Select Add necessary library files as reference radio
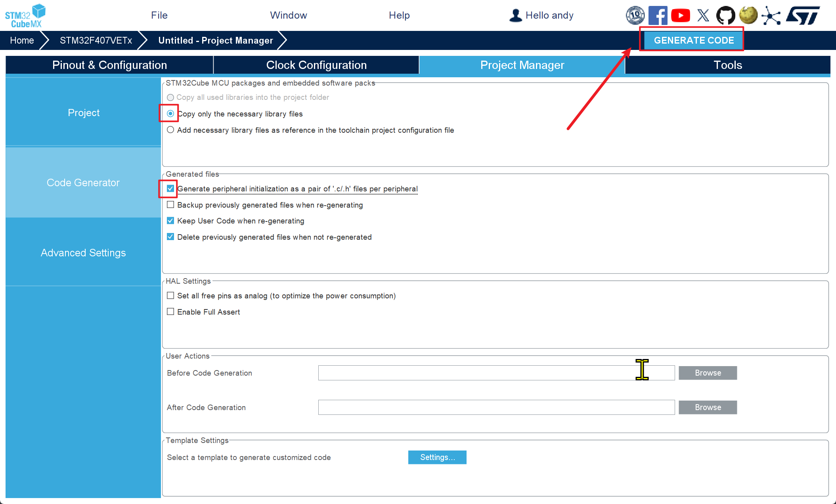Image resolution: width=836 pixels, height=504 pixels. pyautogui.click(x=170, y=130)
